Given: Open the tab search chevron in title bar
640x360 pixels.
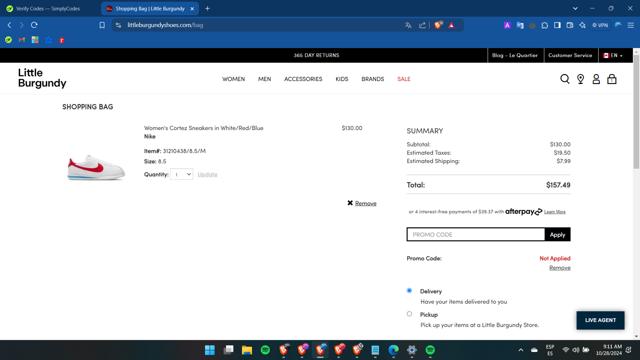Looking at the screenshot, I should point(575,9).
